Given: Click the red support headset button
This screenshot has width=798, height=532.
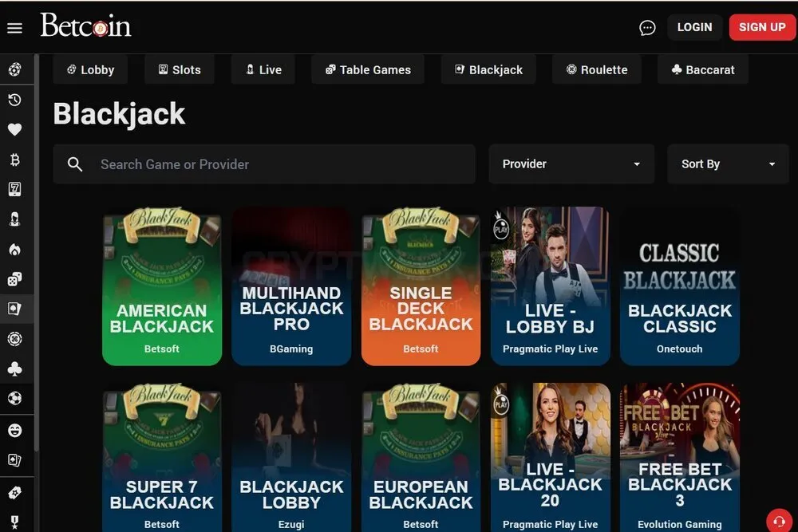Looking at the screenshot, I should [x=779, y=521].
